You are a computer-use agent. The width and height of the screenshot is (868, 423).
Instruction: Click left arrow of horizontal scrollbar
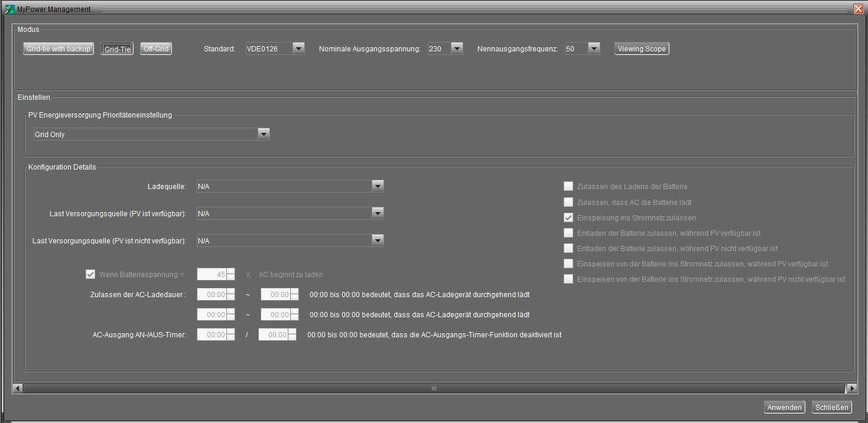(x=18, y=388)
